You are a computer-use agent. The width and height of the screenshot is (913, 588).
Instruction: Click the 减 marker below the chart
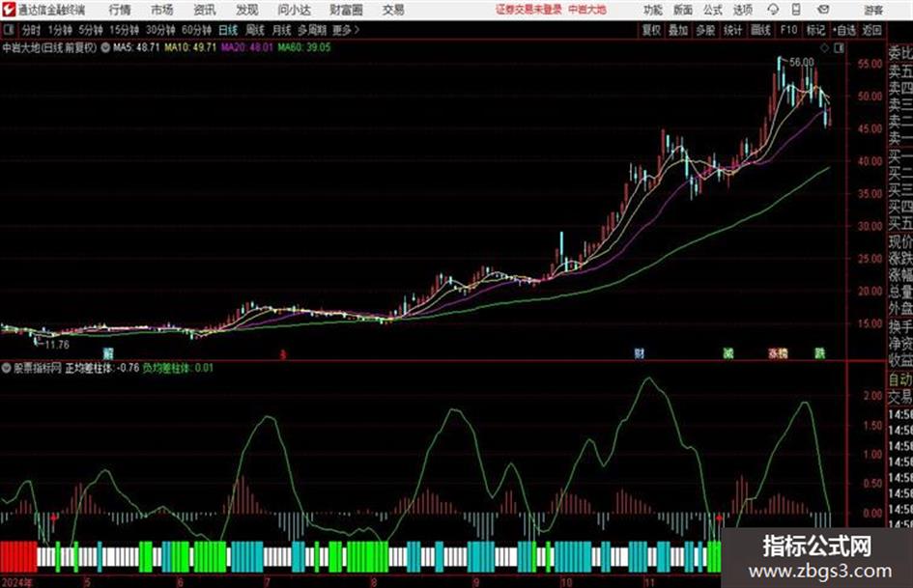728,352
